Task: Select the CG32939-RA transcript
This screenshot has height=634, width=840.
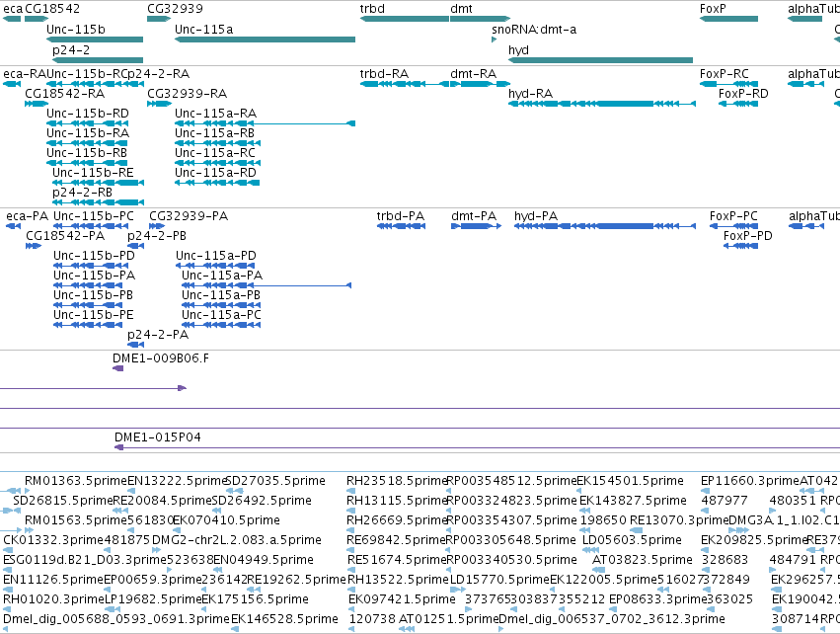Action: 159,104
